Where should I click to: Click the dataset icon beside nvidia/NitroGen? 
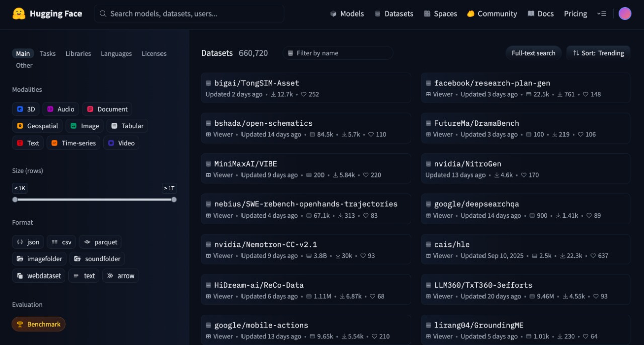[428, 164]
